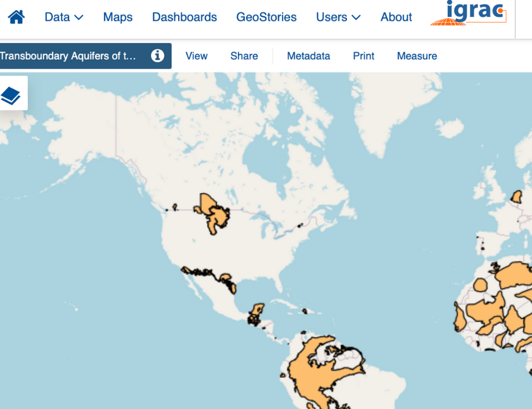
Task: Activate the Measure tool
Action: 417,56
